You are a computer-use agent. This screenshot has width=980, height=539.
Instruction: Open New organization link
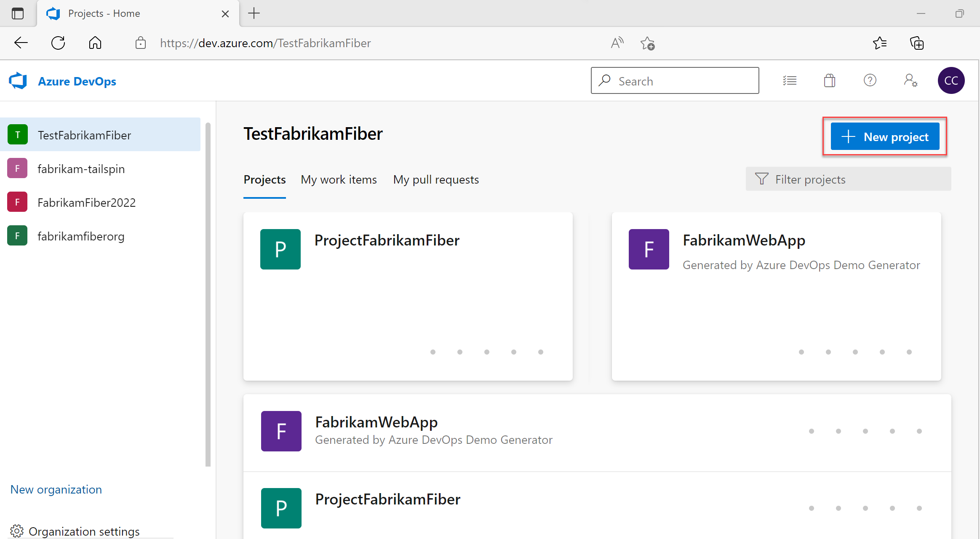(56, 489)
